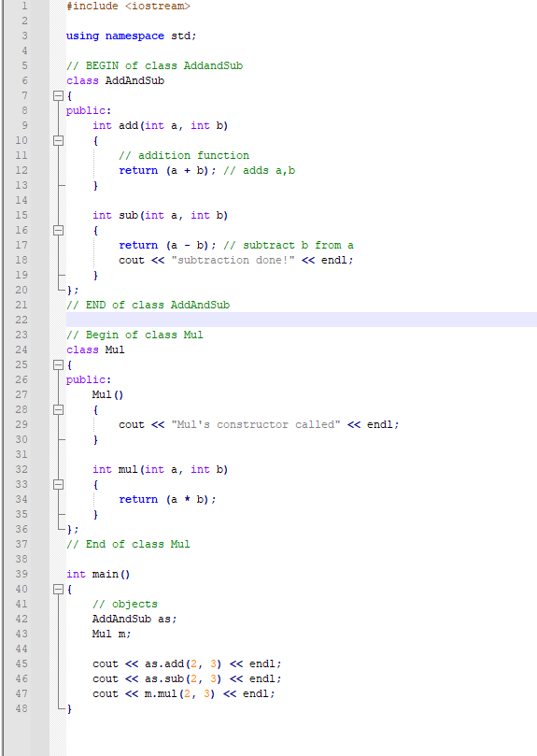Click comment '// subtract b from a'
This screenshot has height=756, width=537.
pos(289,245)
